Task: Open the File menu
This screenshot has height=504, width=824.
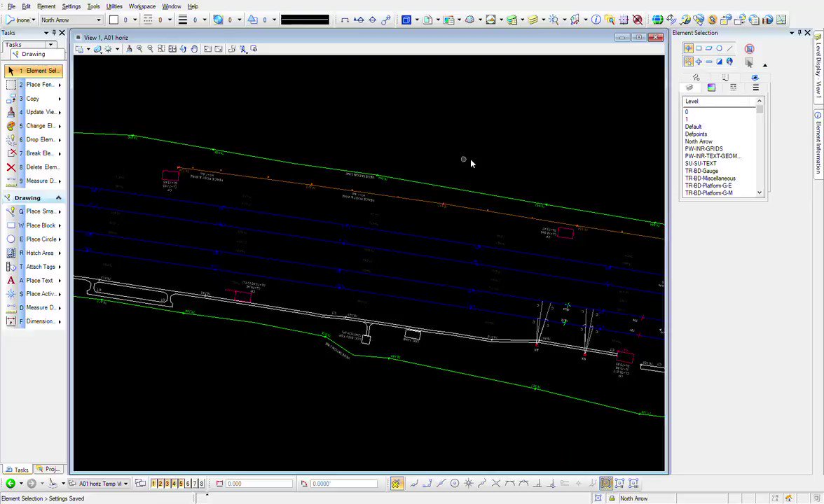Action: 11,6
